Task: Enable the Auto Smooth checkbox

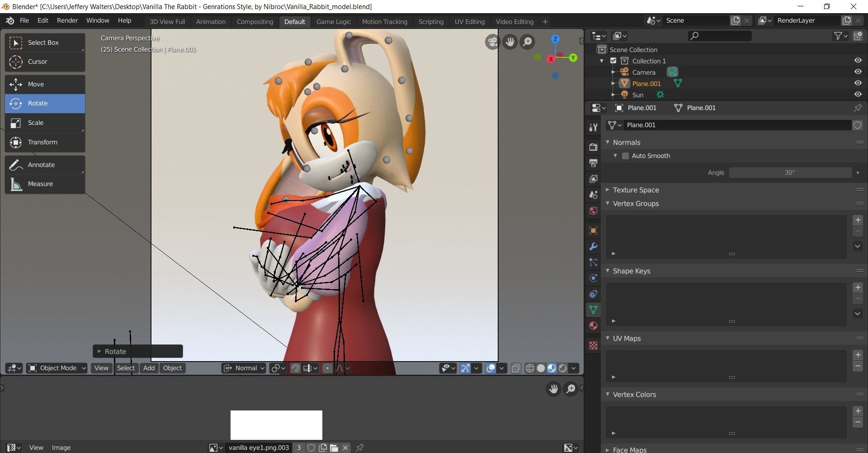Action: 625,156
